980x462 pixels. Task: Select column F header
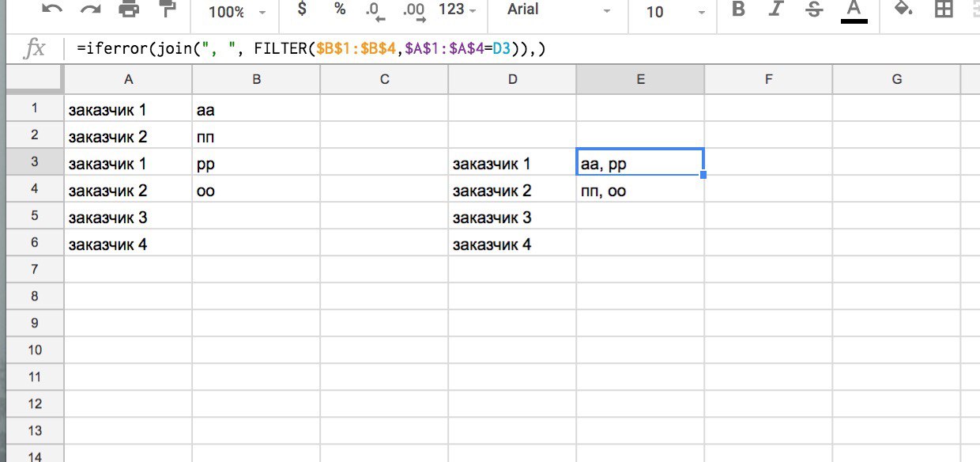pos(768,79)
